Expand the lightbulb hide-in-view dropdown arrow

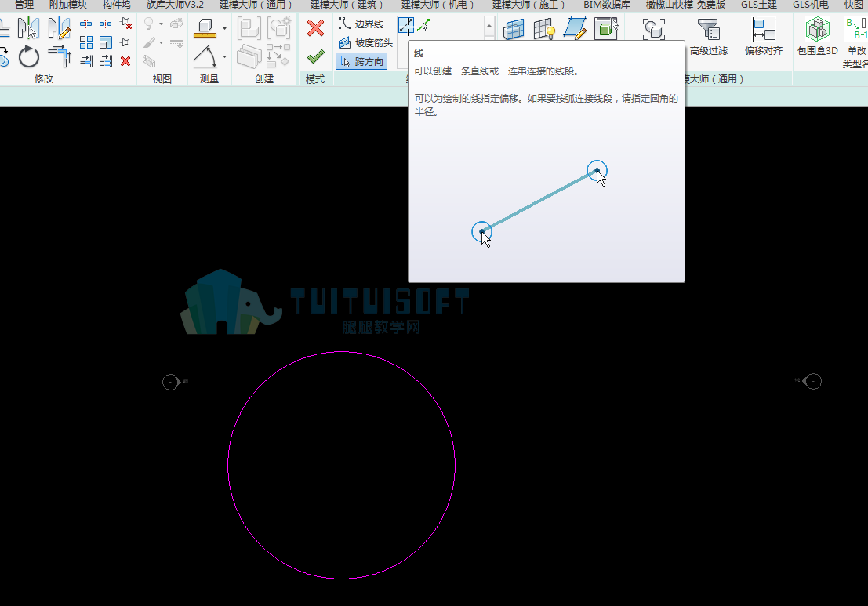pyautogui.click(x=161, y=24)
